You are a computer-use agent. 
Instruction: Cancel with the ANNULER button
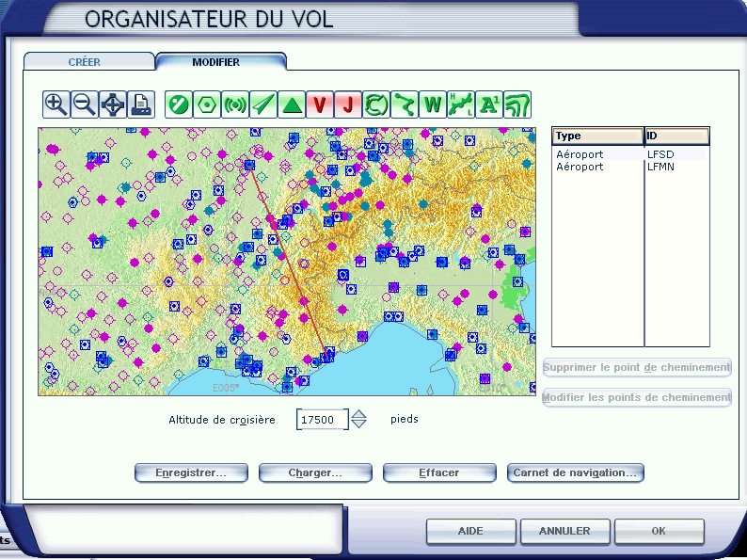pyautogui.click(x=564, y=531)
